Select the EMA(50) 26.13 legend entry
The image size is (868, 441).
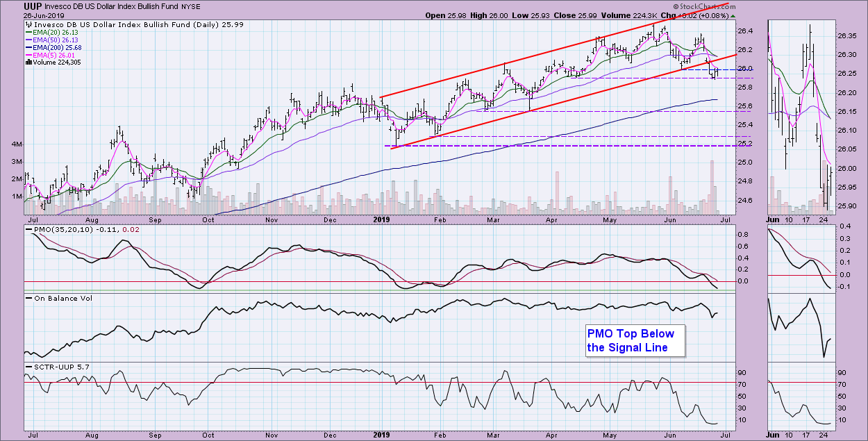pyautogui.click(x=56, y=39)
